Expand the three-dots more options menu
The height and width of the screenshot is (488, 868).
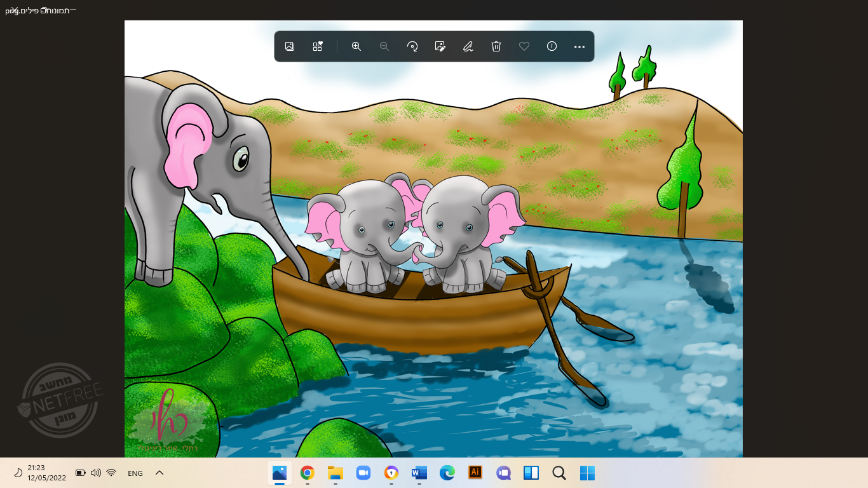[579, 46]
